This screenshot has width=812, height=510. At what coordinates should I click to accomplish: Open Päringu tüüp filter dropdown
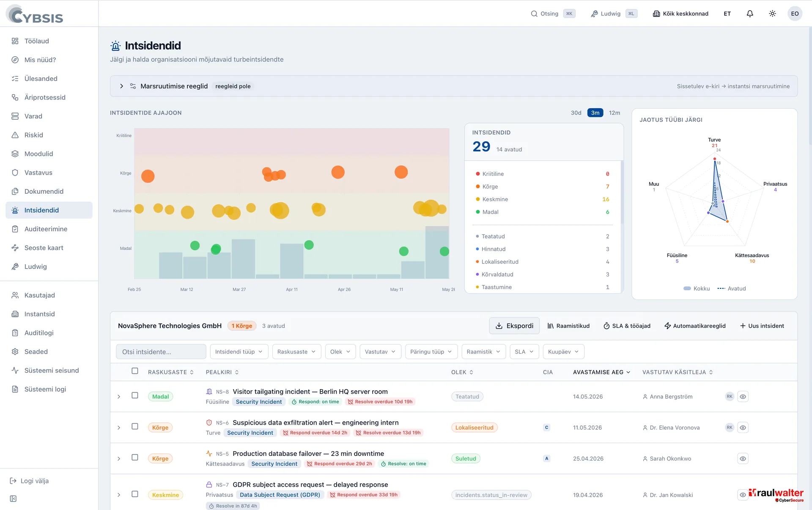click(431, 352)
